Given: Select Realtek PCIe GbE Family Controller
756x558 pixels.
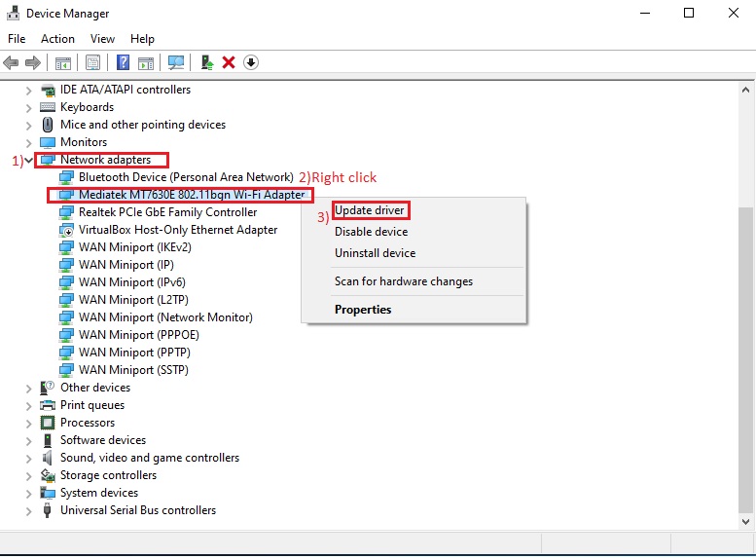Looking at the screenshot, I should [167, 212].
